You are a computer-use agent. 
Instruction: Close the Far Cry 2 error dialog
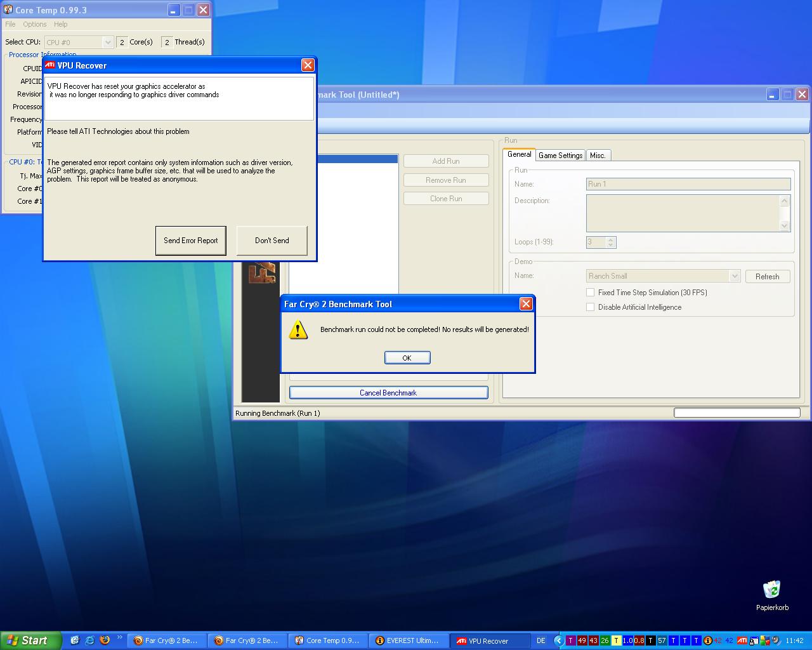(x=526, y=304)
